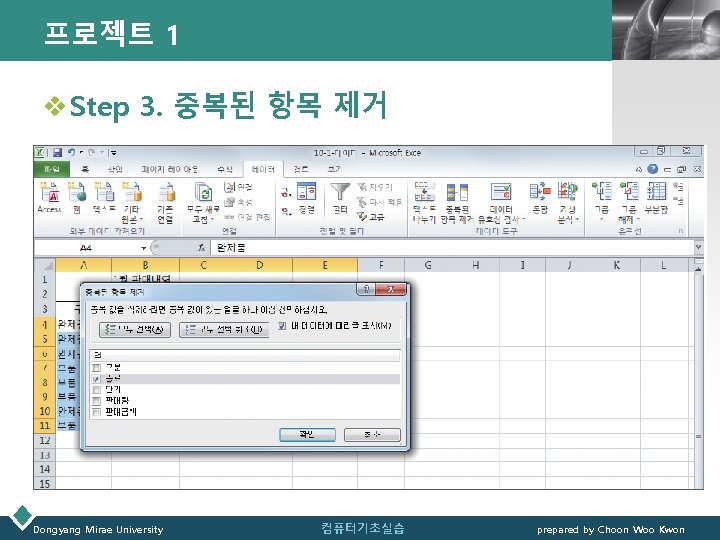Switch to the 수식 (Formulas) tab

click(x=225, y=169)
